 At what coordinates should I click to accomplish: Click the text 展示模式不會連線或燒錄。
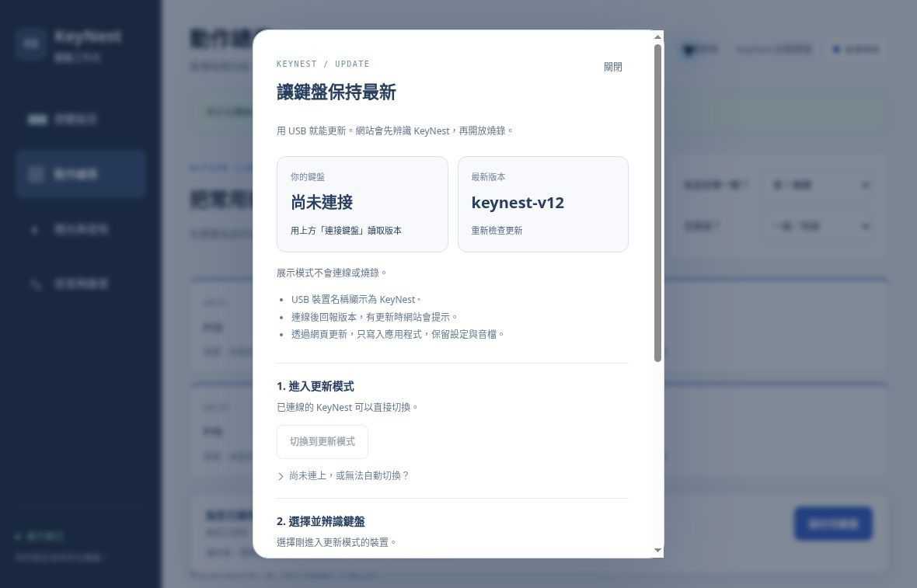(x=332, y=273)
